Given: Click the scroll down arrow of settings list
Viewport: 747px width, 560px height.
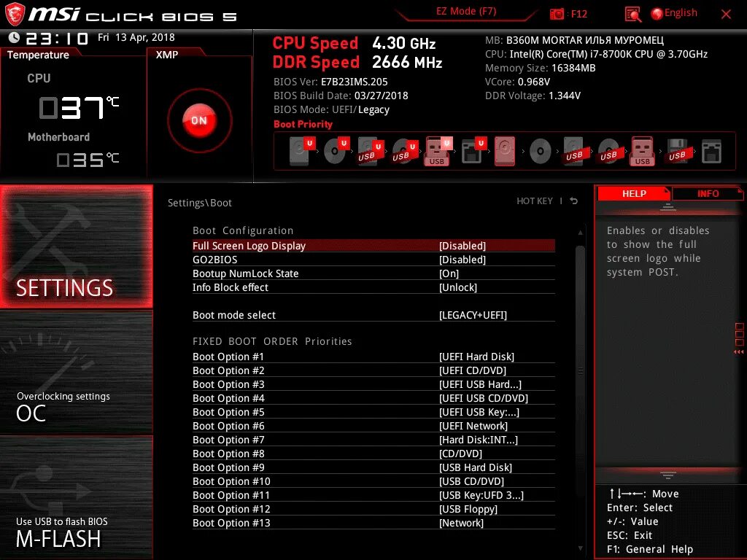Looking at the screenshot, I should pyautogui.click(x=580, y=548).
